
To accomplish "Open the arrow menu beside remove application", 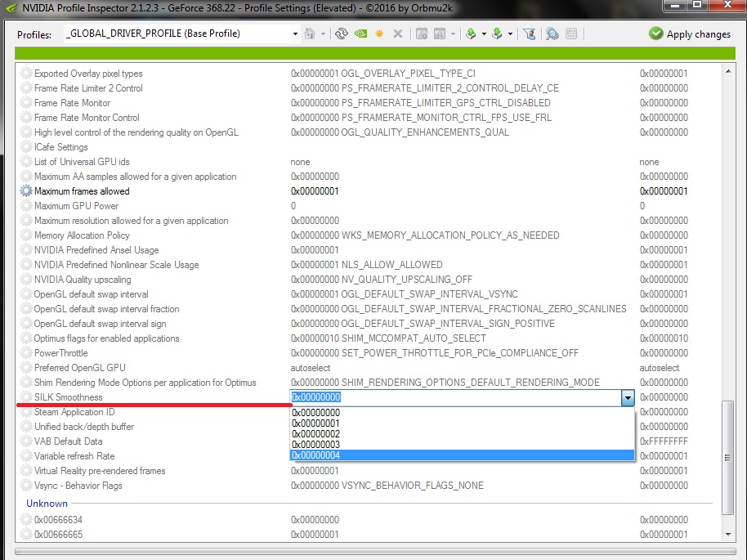I will 453,34.
